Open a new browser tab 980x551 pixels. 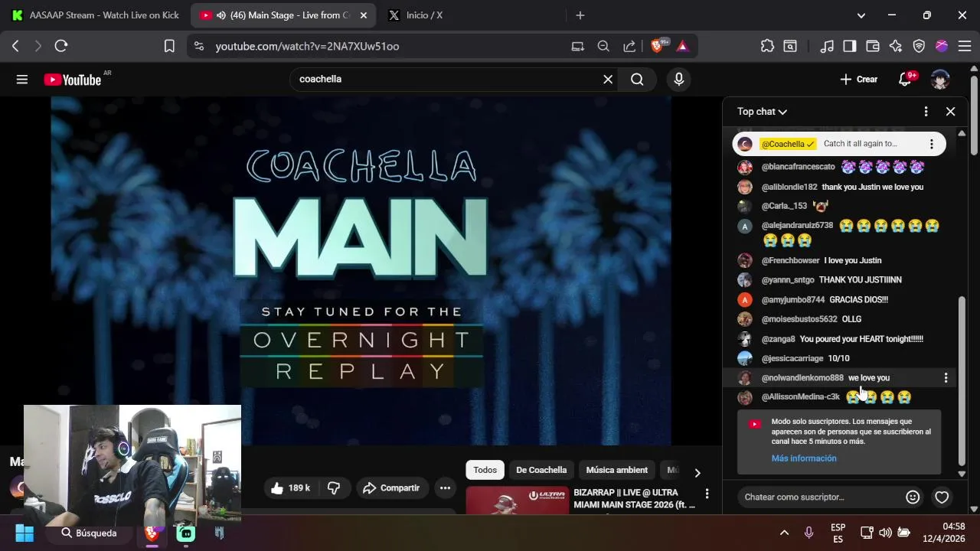[580, 15]
